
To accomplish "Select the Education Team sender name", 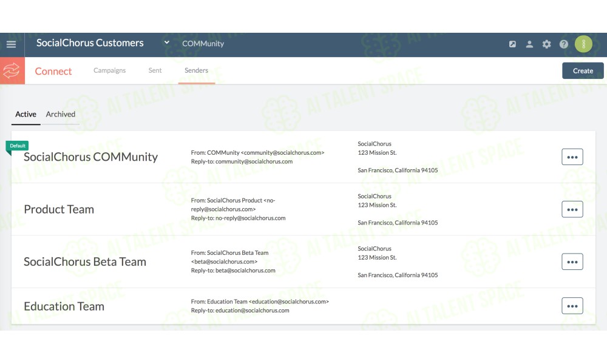I will pos(64,306).
